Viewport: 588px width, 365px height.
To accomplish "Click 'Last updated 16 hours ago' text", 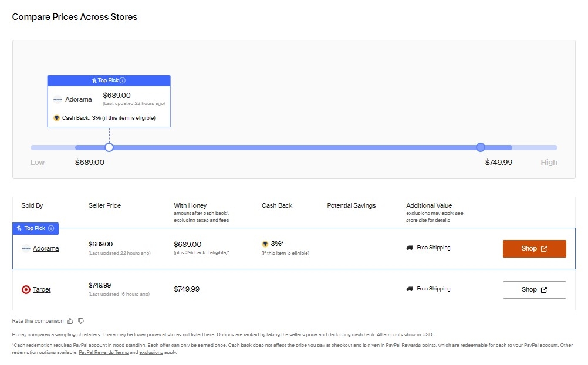I will click(x=119, y=295).
